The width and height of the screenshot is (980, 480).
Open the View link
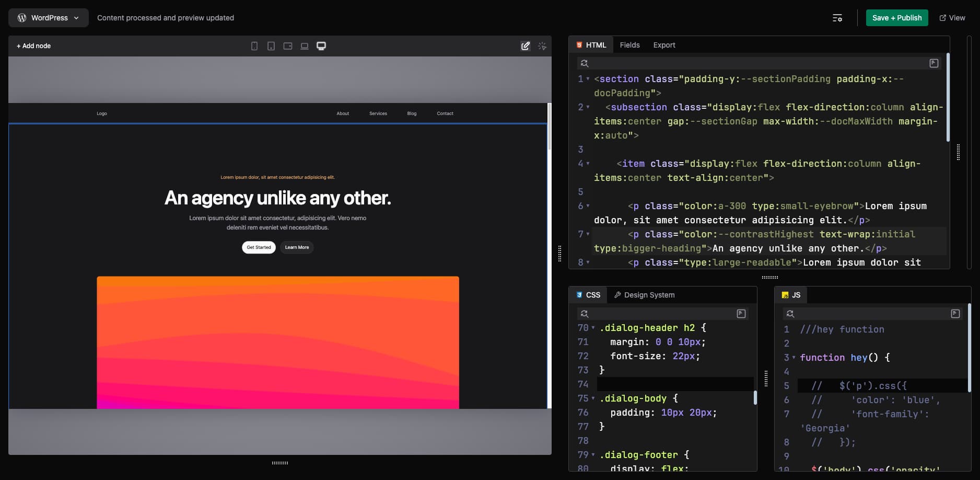click(952, 18)
